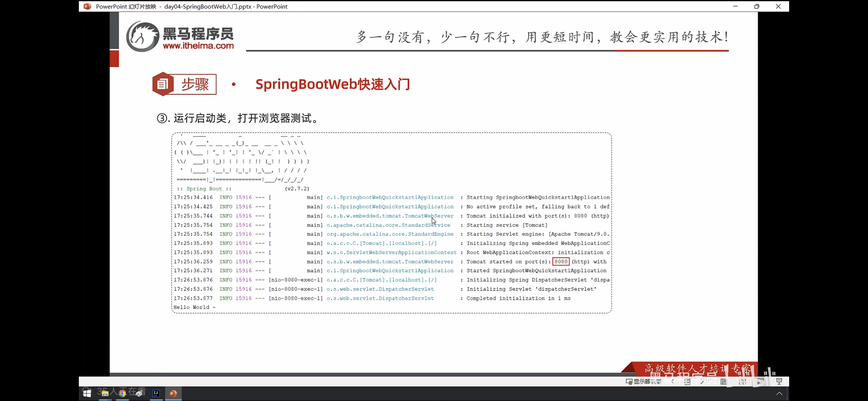Click "Initializing Servlet 'dispatcherServlet'" message
This screenshot has width=868, height=401.
[x=531, y=289]
